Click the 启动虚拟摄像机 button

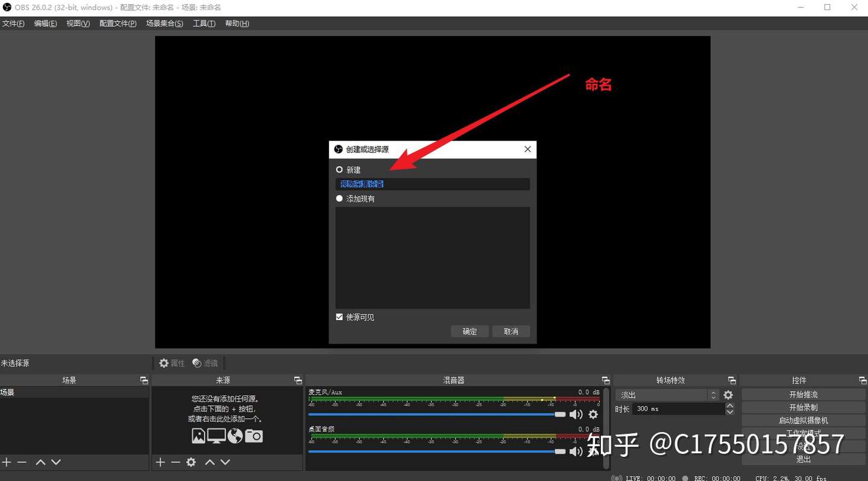pos(804,420)
